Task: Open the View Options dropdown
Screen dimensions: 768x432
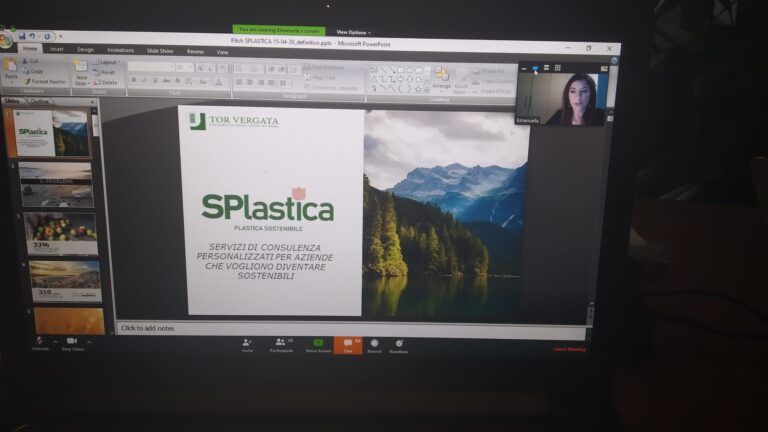Action: [354, 32]
